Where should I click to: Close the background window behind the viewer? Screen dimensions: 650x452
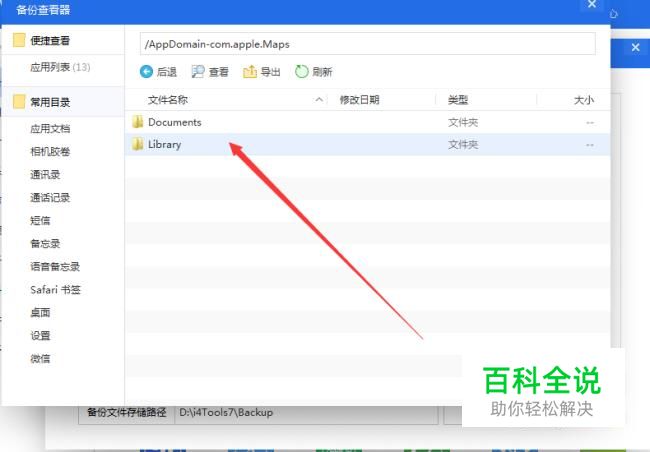(x=635, y=47)
